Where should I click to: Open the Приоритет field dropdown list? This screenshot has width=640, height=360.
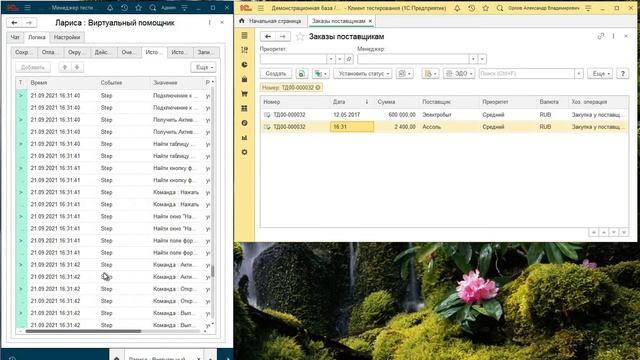(x=331, y=59)
